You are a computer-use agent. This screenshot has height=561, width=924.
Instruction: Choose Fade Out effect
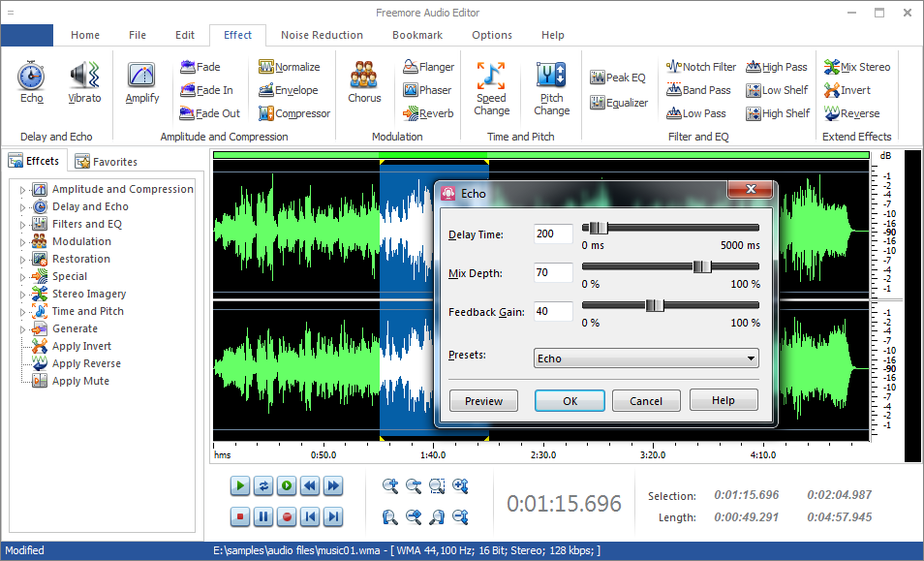(x=210, y=113)
